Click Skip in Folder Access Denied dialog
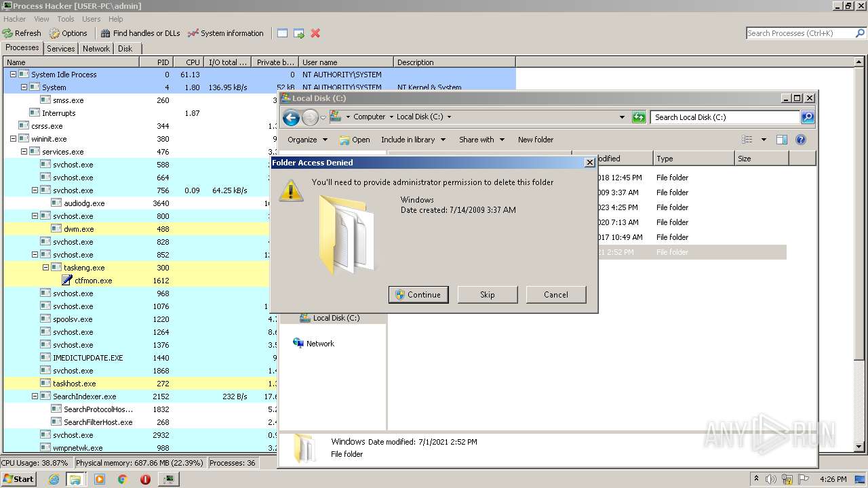 tap(488, 295)
